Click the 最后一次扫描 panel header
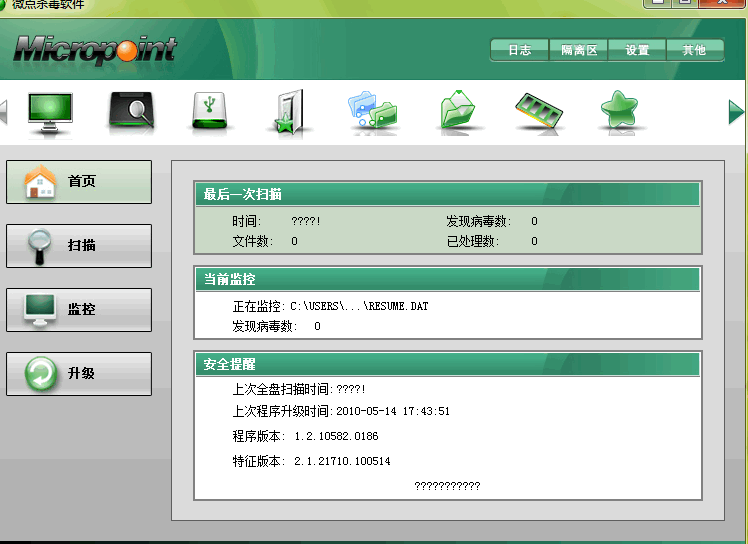 pyautogui.click(x=447, y=194)
